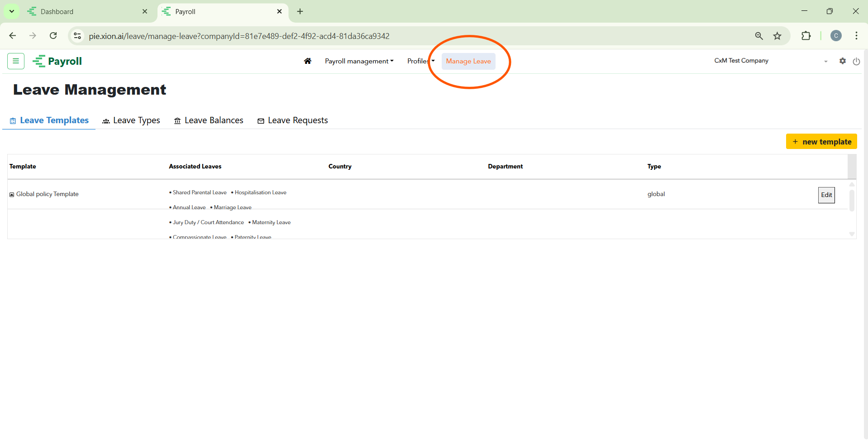Click the power logout icon
This screenshot has width=868, height=447.
[856, 62]
